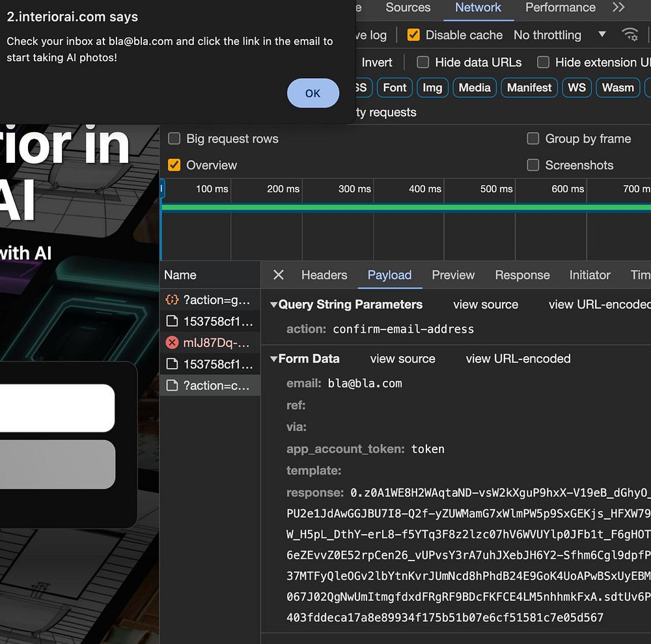Click the response field label in Form Data
Screen dimensions: 651x644
click(314, 493)
